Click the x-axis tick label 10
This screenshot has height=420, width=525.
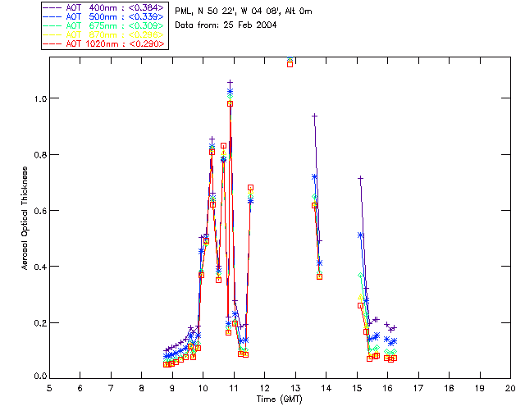[203, 388]
